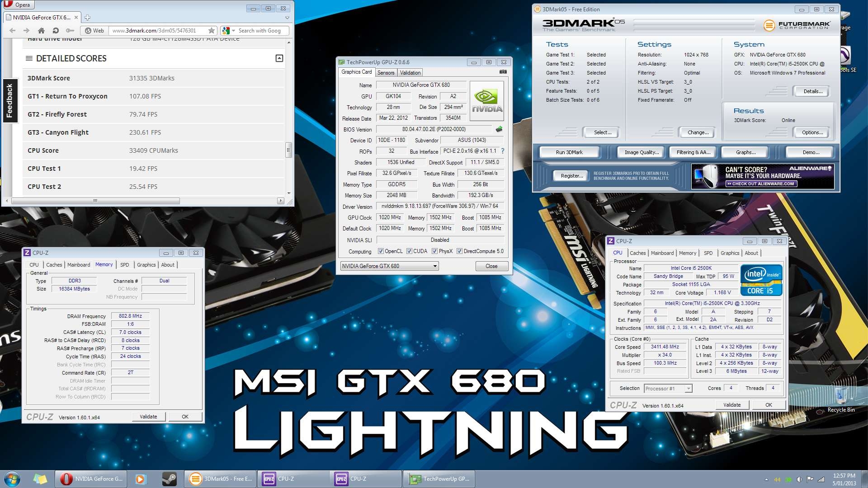Open the NVIDIA GeForce GTX 680 GPU dropdown
The width and height of the screenshot is (868, 488).
pos(389,266)
